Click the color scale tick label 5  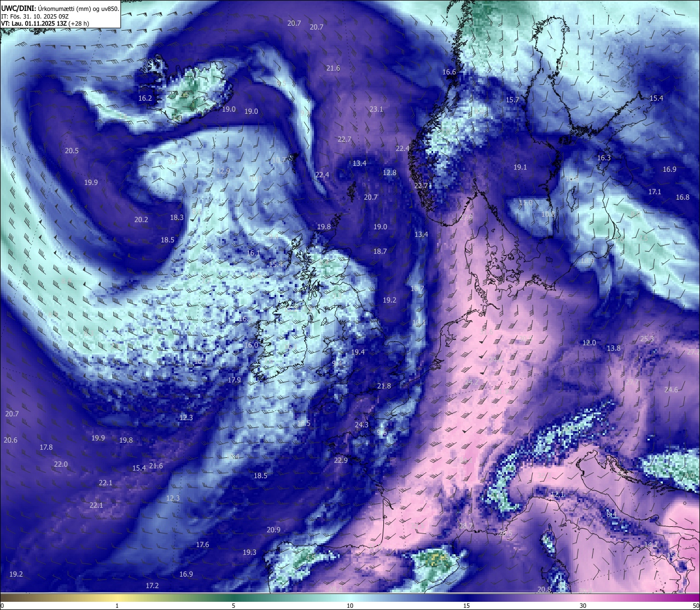point(234,606)
